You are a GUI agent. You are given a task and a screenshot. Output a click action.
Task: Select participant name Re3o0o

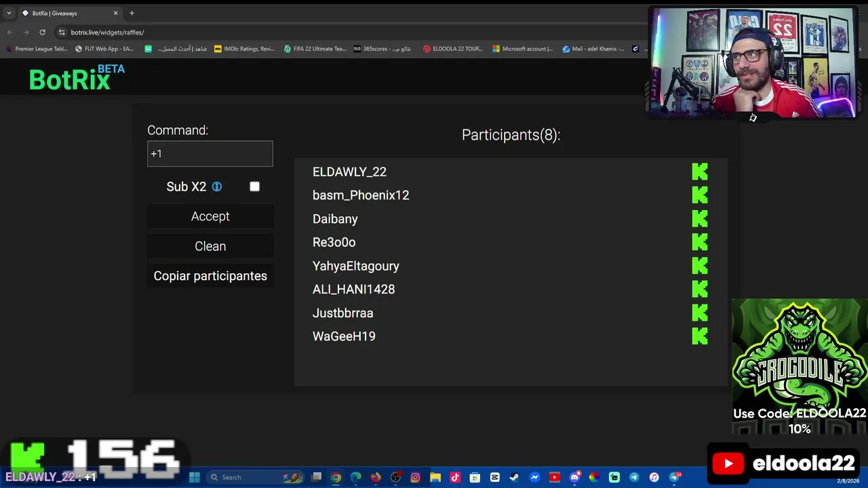(x=334, y=242)
